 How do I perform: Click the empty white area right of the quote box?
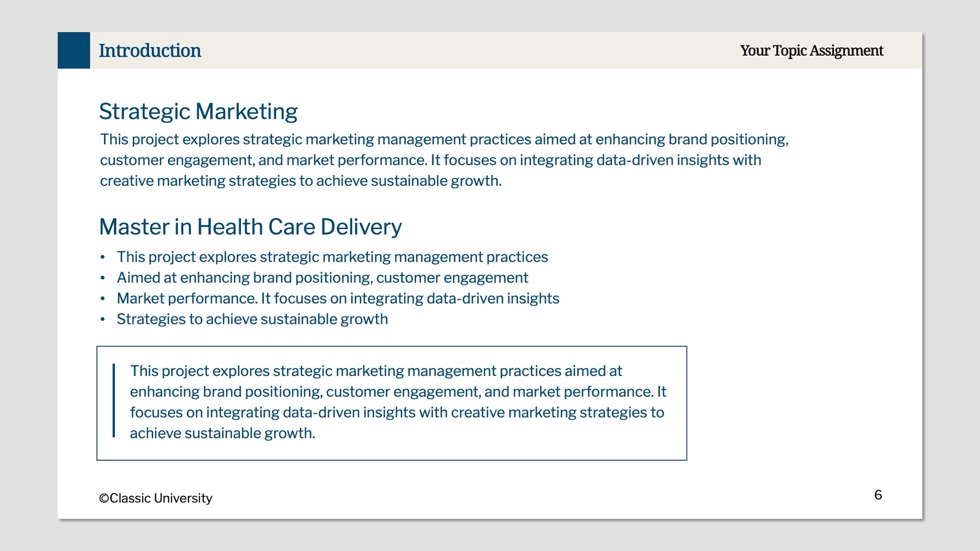[801, 403]
